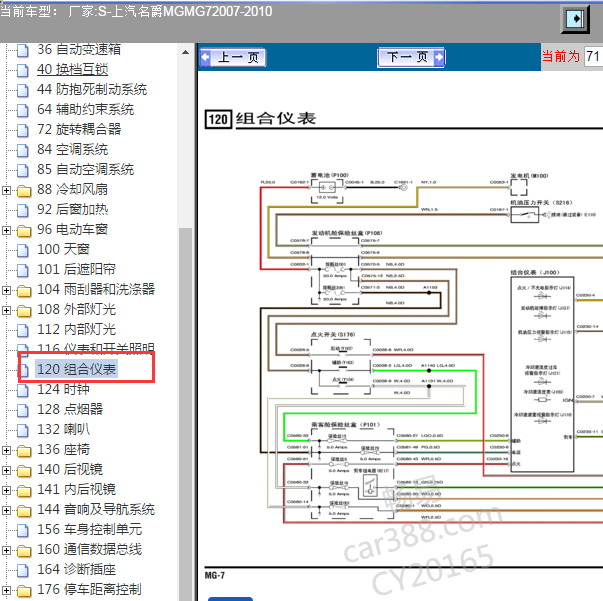Select 164 诊断插座 in tree
603x601 pixels.
[x=76, y=569]
